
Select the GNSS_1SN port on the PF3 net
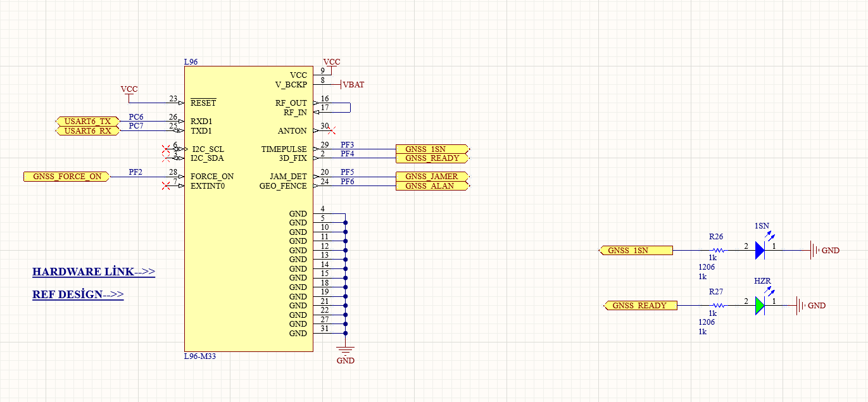coord(433,149)
